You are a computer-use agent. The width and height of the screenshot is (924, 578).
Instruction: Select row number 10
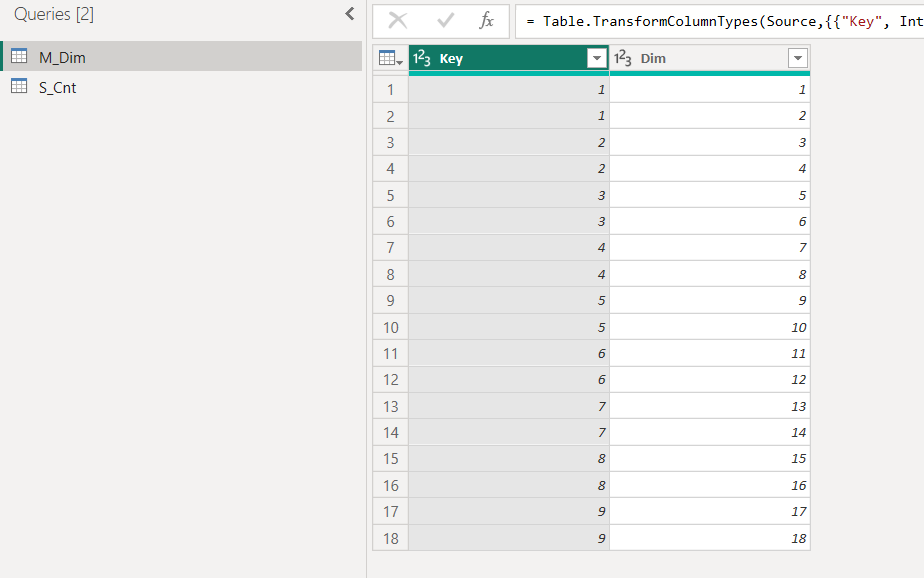pyautogui.click(x=391, y=327)
